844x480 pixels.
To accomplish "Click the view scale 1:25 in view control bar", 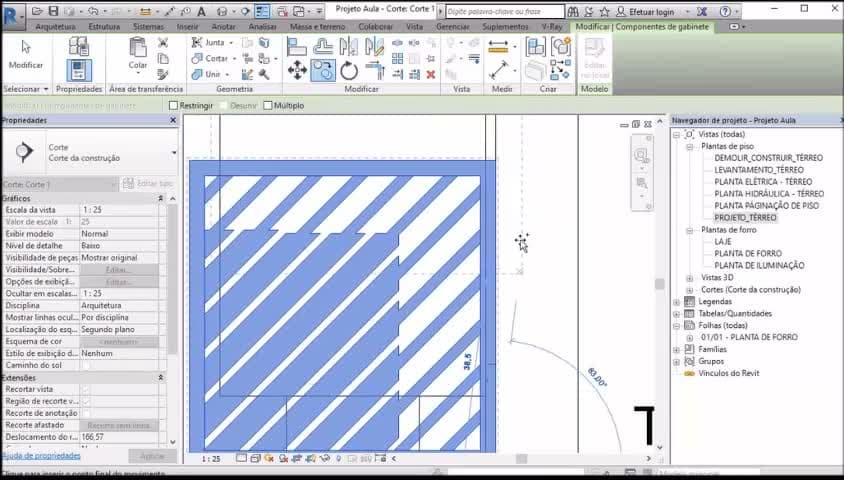I will pyautogui.click(x=211, y=459).
